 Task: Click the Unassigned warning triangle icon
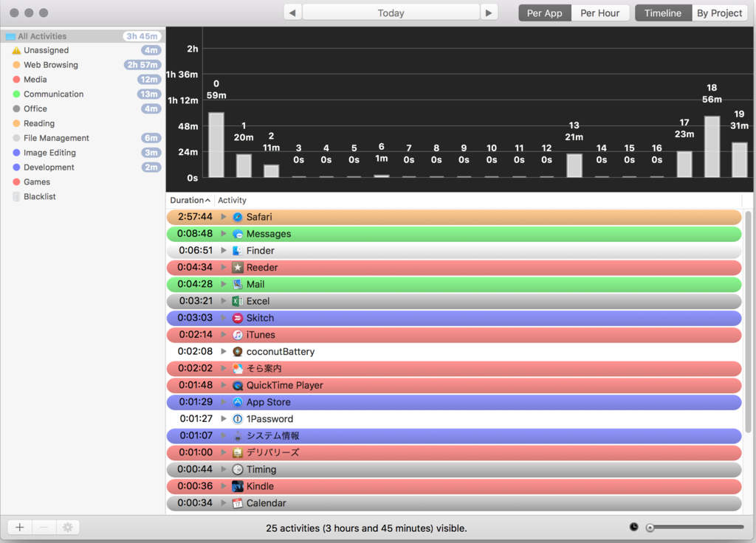pyautogui.click(x=16, y=50)
